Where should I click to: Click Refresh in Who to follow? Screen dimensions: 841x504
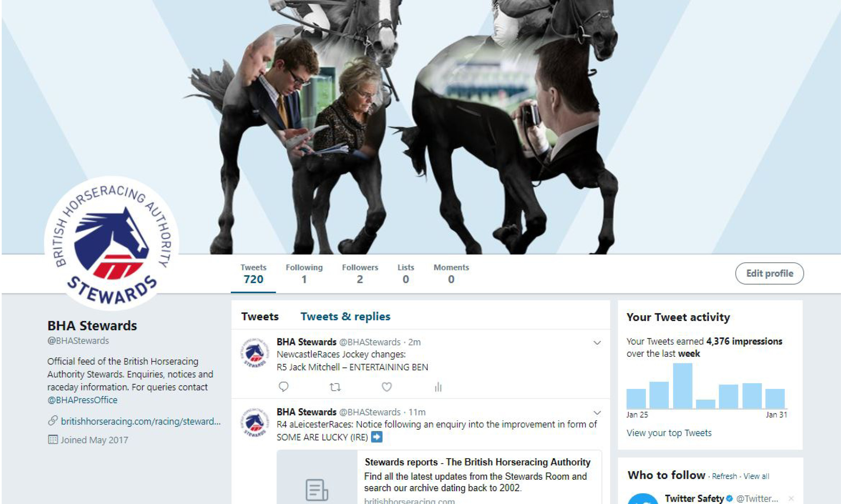724,476
